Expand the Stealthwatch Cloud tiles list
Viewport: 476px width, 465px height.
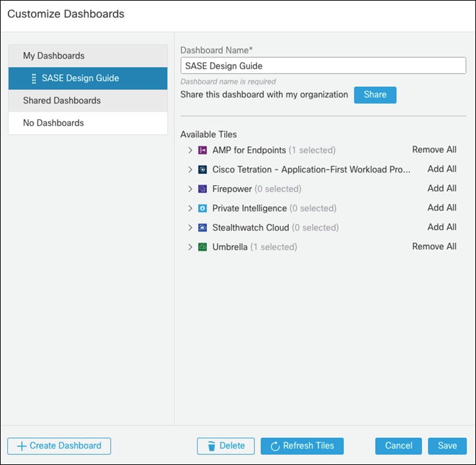pyautogui.click(x=190, y=227)
